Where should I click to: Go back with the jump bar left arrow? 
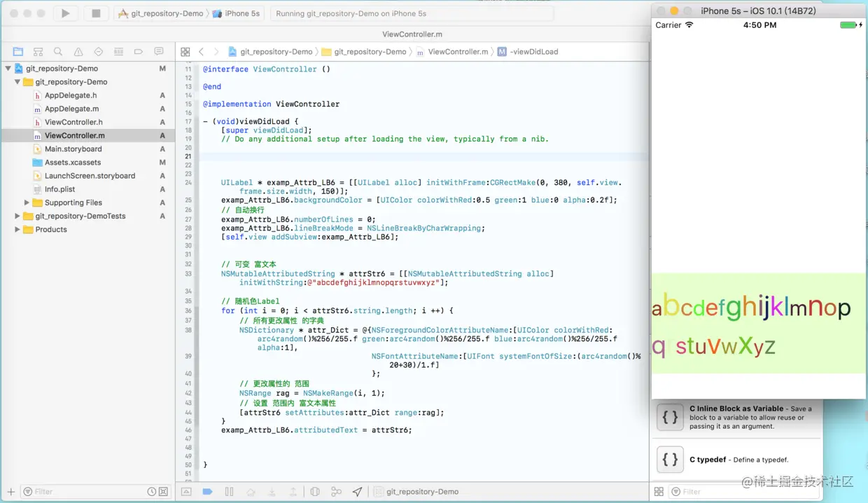coord(202,52)
